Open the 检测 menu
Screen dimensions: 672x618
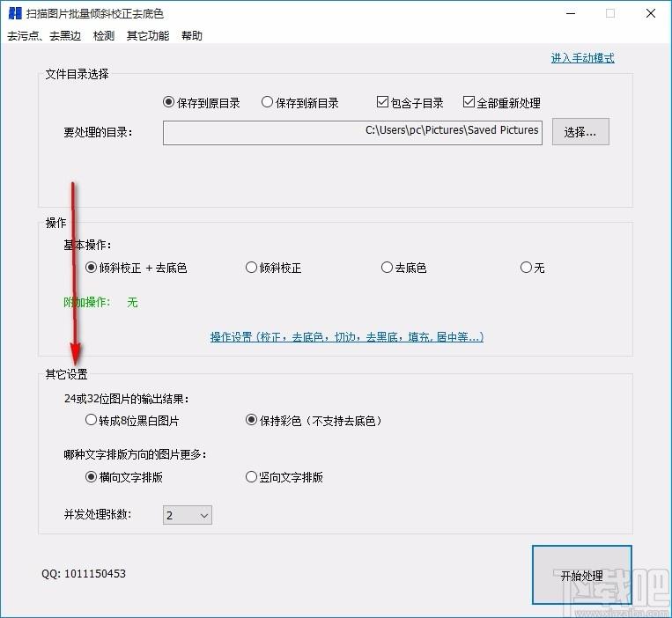click(x=104, y=35)
